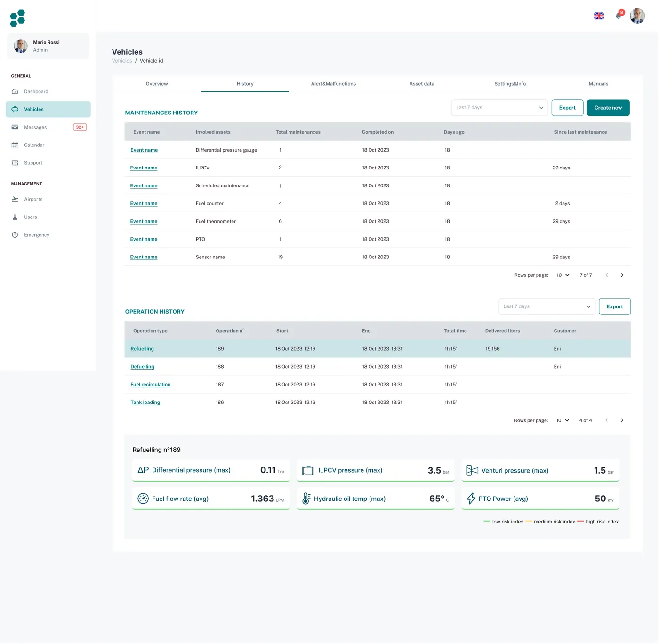The height and width of the screenshot is (644, 659).
Task: Click the Fuel flow rate 1.363 LPM value
Action: 268,499
